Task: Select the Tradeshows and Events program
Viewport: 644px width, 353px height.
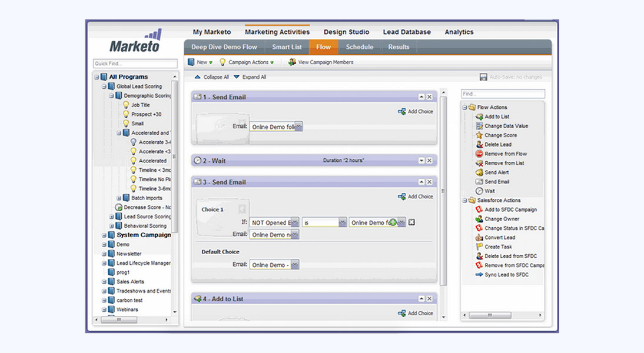Action: pyautogui.click(x=143, y=291)
